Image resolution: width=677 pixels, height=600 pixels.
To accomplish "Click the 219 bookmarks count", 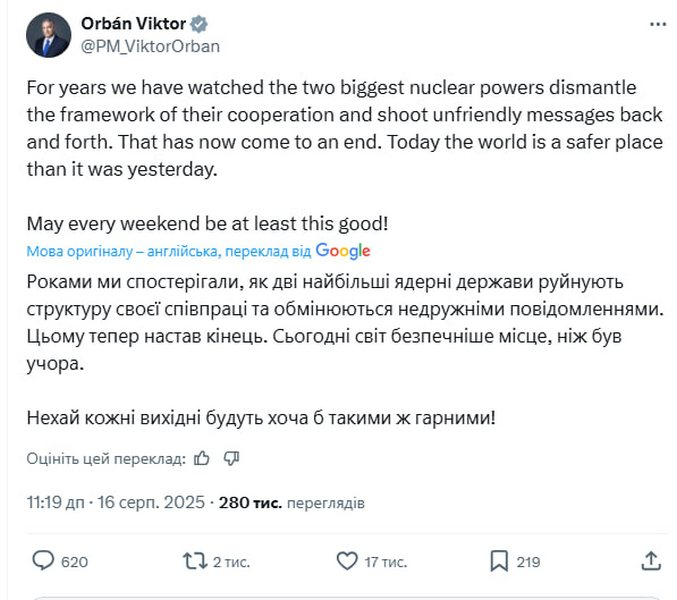I will click(528, 562).
